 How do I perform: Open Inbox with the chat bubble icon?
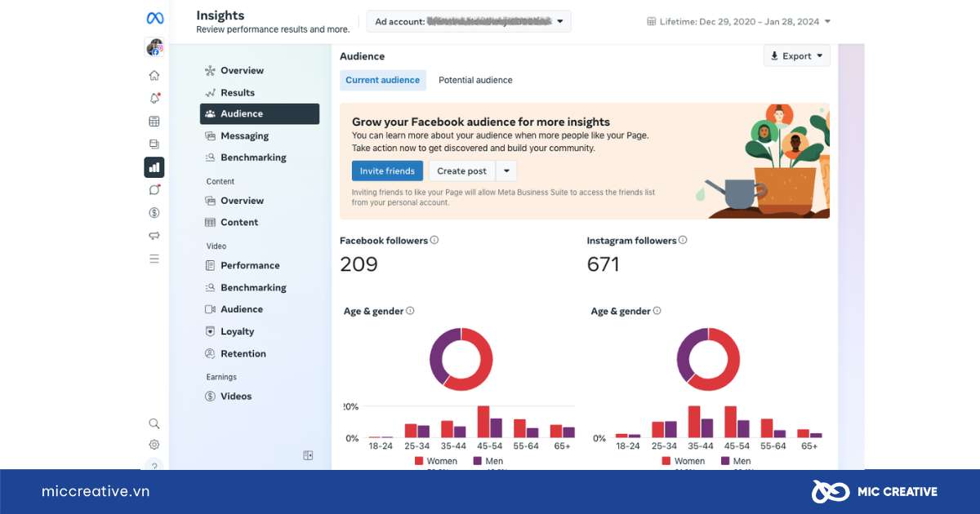coord(154,190)
